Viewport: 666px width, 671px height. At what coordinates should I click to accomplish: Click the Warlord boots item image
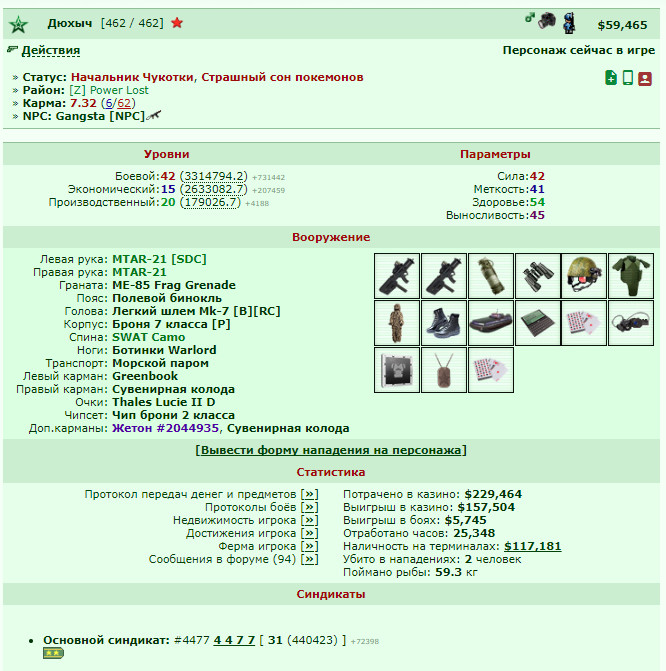click(444, 323)
